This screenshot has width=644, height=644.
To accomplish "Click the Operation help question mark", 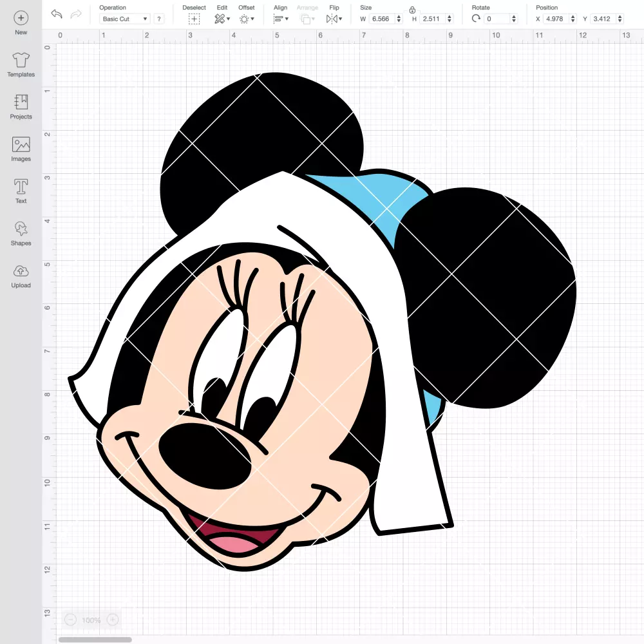I will pyautogui.click(x=159, y=19).
